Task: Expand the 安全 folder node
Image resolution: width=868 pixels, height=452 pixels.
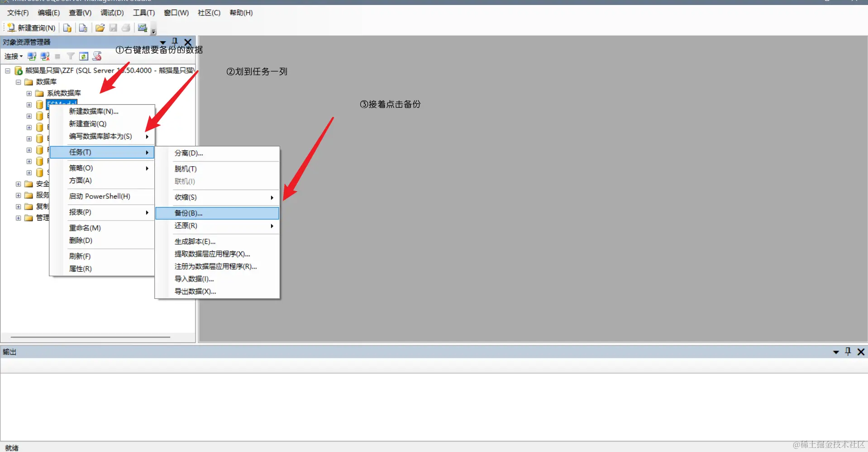Action: coord(19,184)
